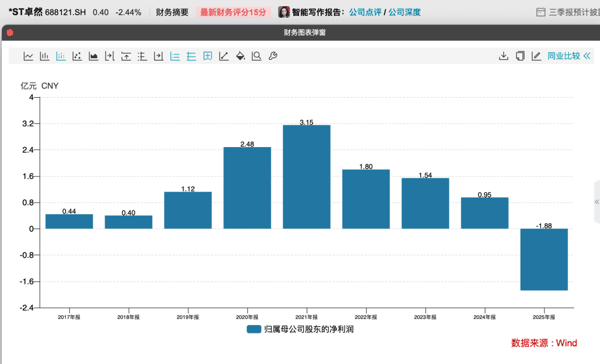The height and width of the screenshot is (364, 600).
Task: Click the arrow-into-box axis icon
Action: pos(158,56)
